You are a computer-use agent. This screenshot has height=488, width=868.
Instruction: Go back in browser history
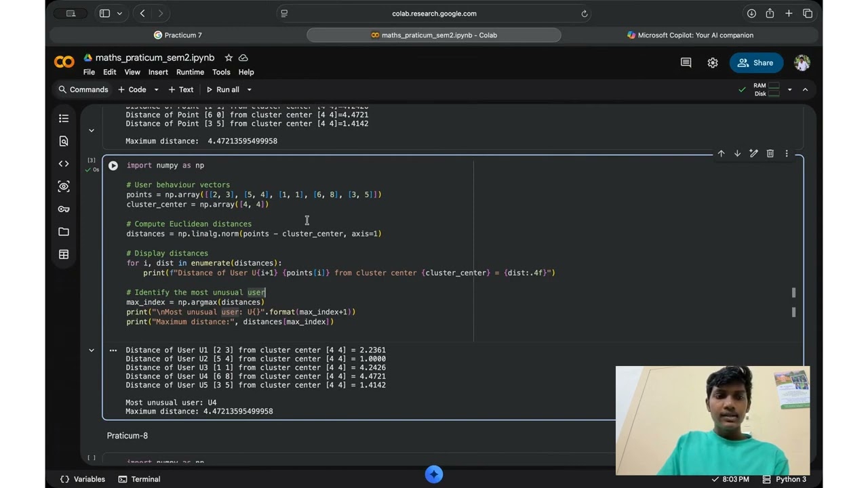pos(142,14)
